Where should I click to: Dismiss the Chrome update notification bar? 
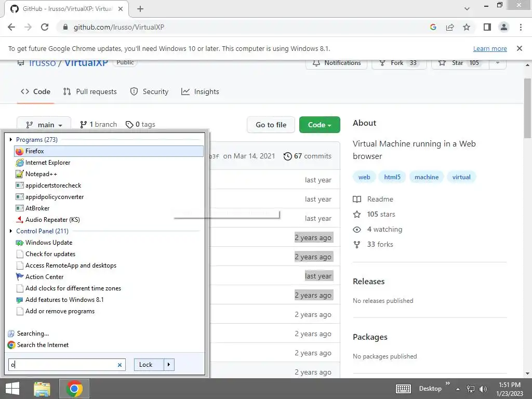(520, 48)
